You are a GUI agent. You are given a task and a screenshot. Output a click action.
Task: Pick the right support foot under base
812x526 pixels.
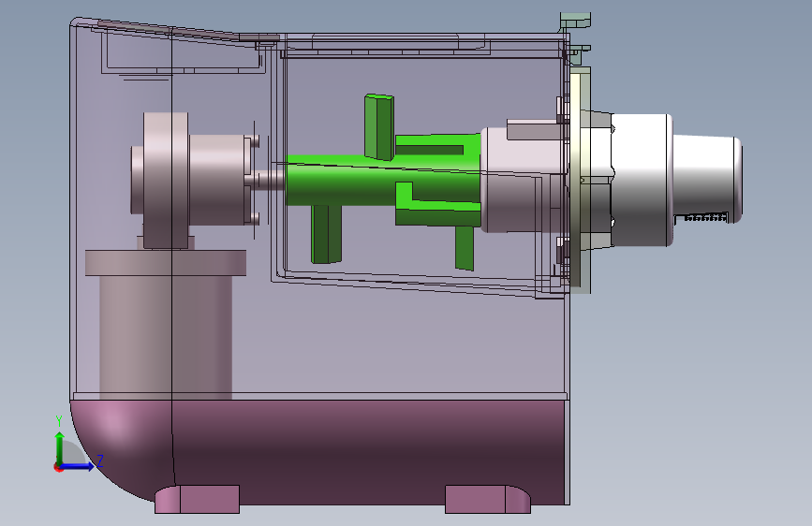[488, 500]
